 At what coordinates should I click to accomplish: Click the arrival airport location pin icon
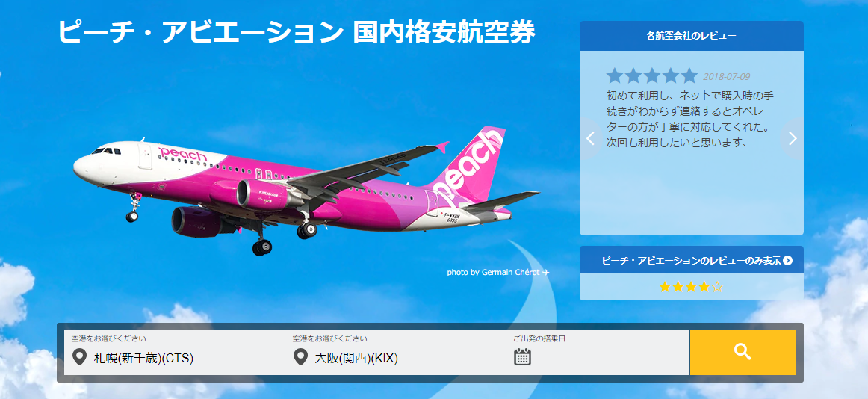300,357
